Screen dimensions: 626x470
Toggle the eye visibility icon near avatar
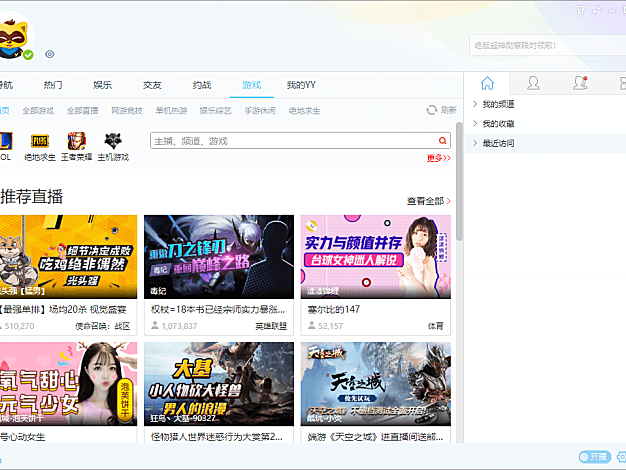(50, 54)
